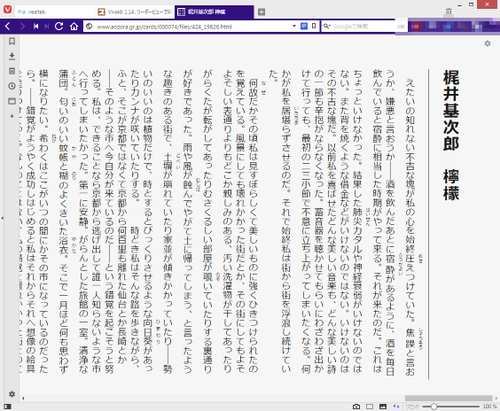Toggle image loading in status bar

point(383,407)
